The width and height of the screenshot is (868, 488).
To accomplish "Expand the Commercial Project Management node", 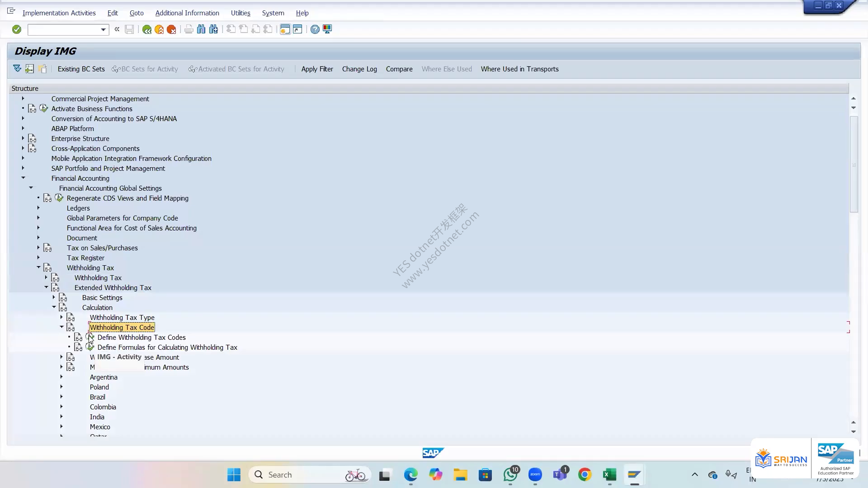I will (x=23, y=99).
